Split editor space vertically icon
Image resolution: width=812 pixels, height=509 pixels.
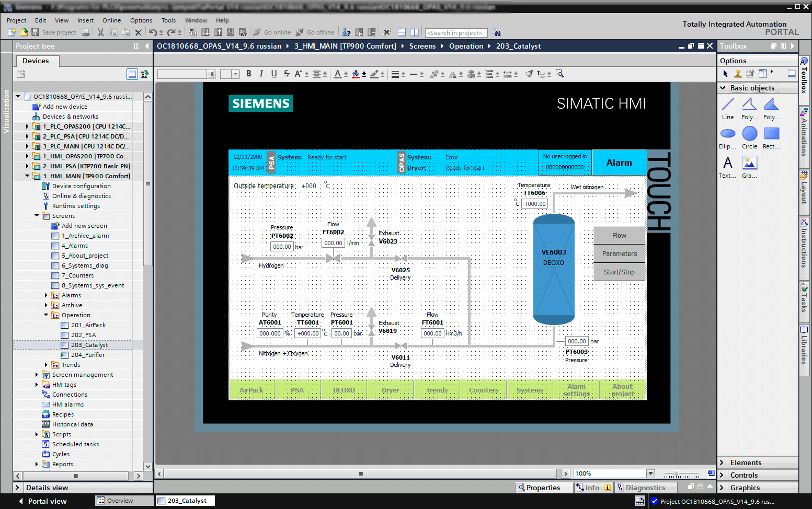click(x=414, y=32)
